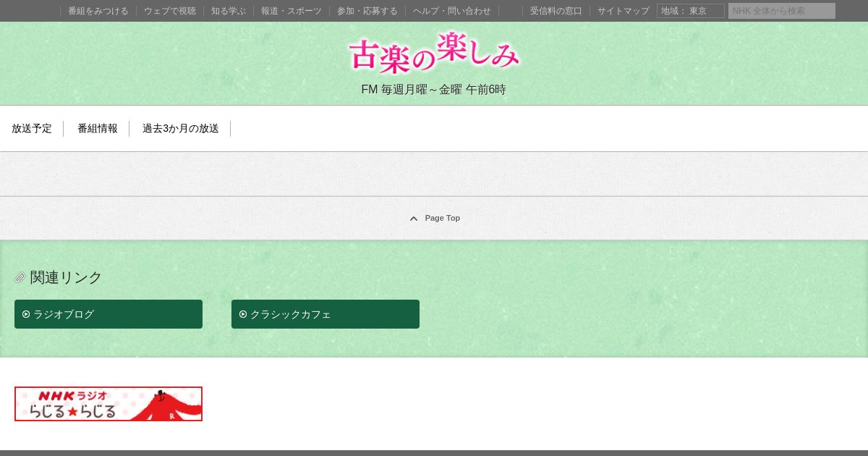Jump to Page Top link text
This screenshot has height=456, width=868.
[x=443, y=218]
